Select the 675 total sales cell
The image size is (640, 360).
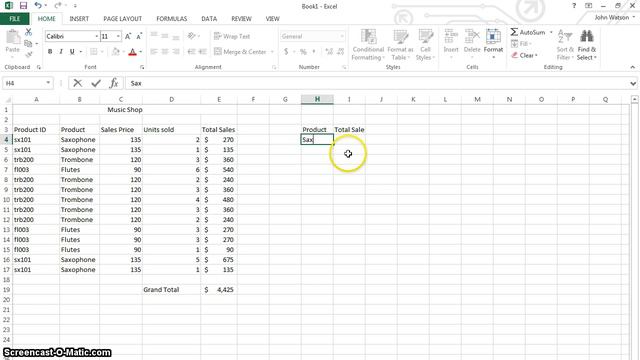coord(219,260)
